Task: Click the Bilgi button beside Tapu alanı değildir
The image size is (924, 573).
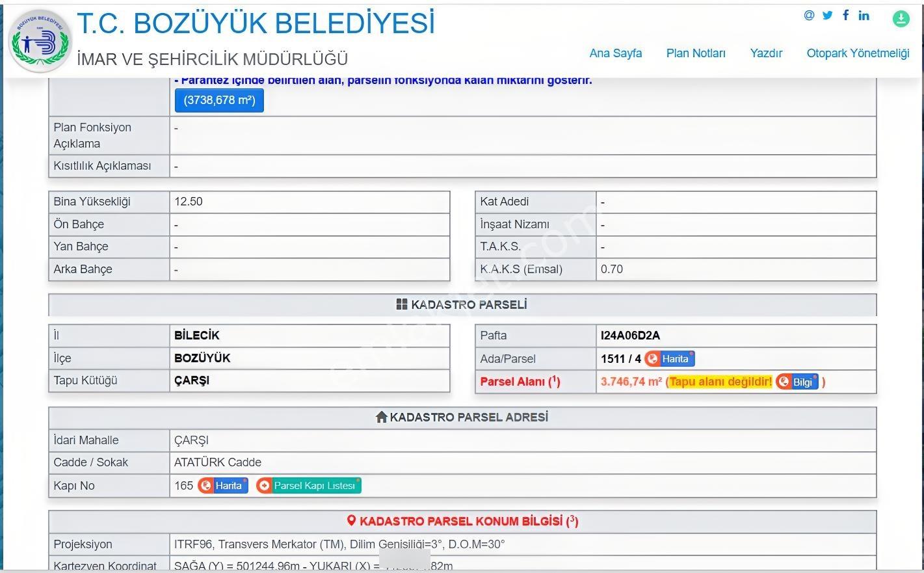Action: [797, 382]
